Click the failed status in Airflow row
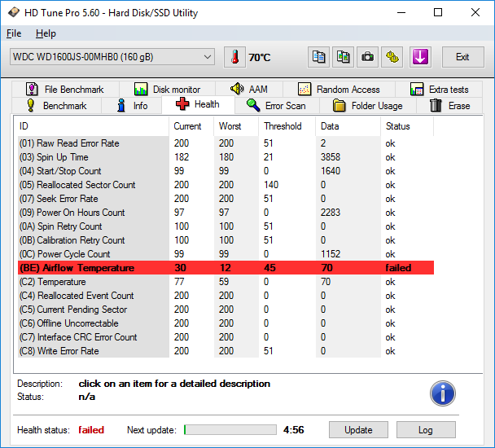495x448 pixels. point(398,268)
